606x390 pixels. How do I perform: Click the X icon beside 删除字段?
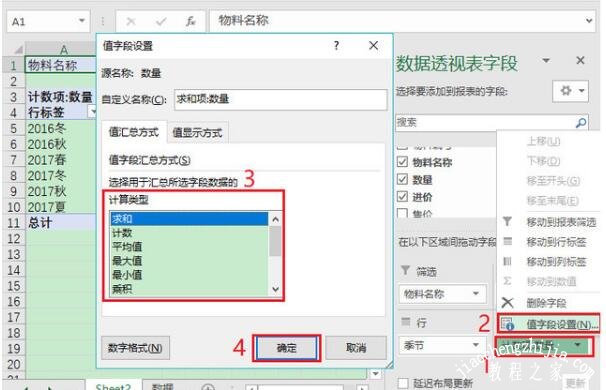coord(507,302)
